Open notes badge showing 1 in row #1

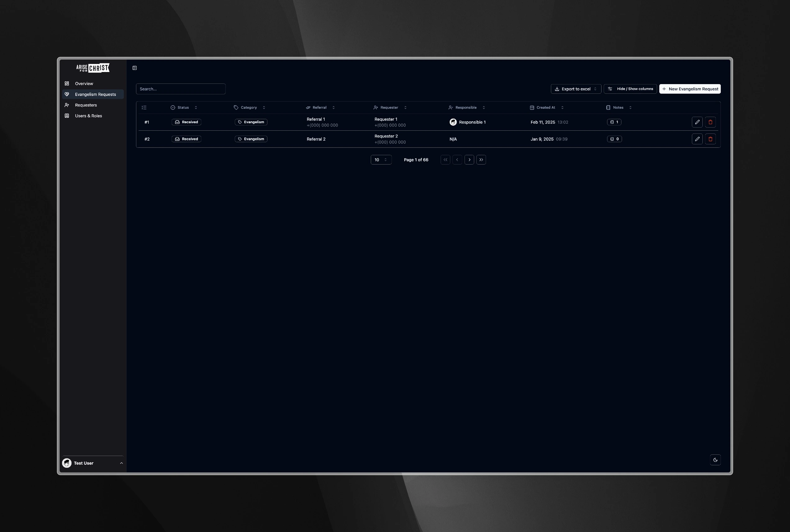click(x=614, y=122)
